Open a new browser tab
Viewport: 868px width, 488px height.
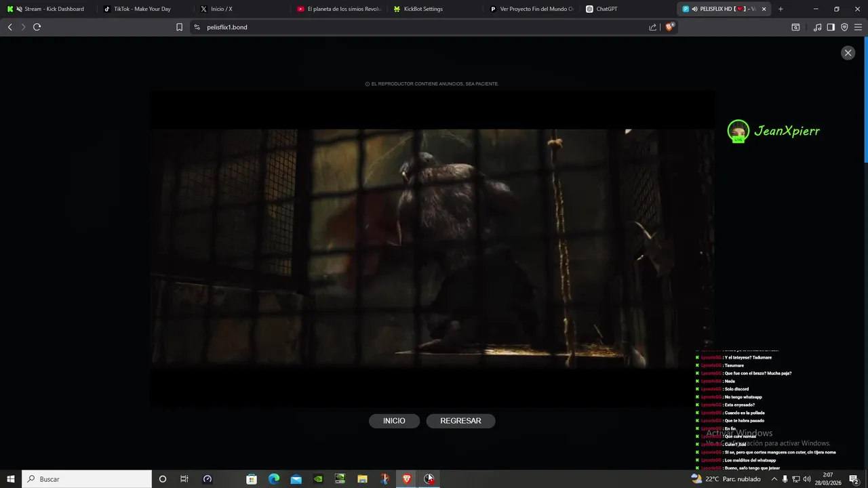click(781, 9)
